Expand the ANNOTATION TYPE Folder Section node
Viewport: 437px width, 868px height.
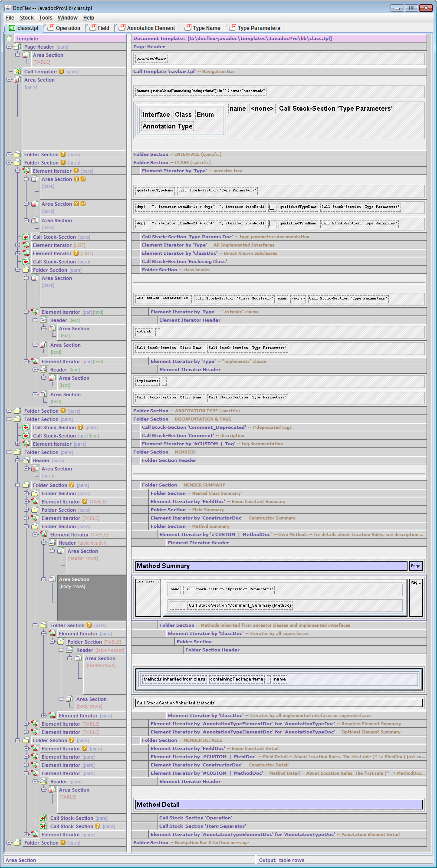click(9, 411)
